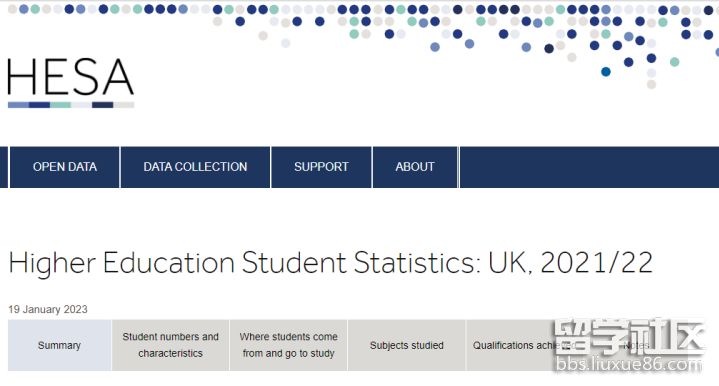Viewport: 719px width, 386px height.
Task: Open the DATA COLLECTION menu
Action: pos(195,167)
